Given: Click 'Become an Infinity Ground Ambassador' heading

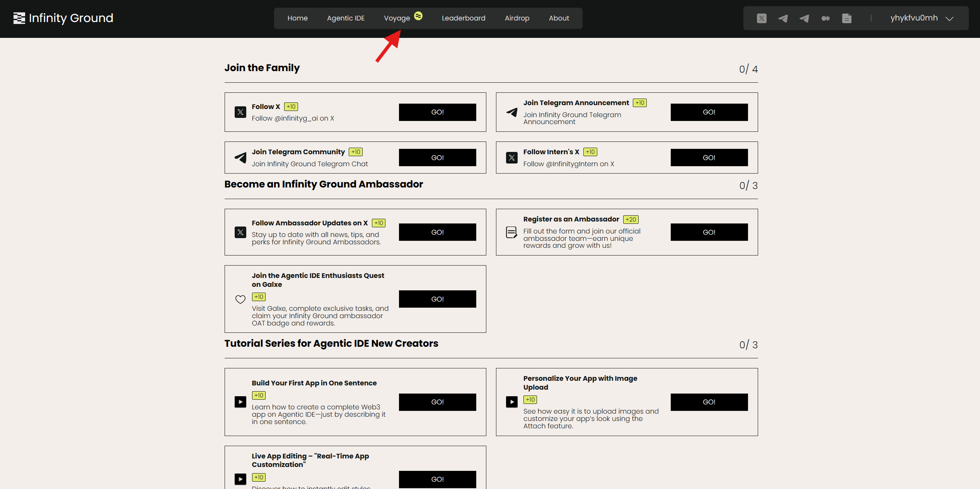Looking at the screenshot, I should (x=324, y=184).
